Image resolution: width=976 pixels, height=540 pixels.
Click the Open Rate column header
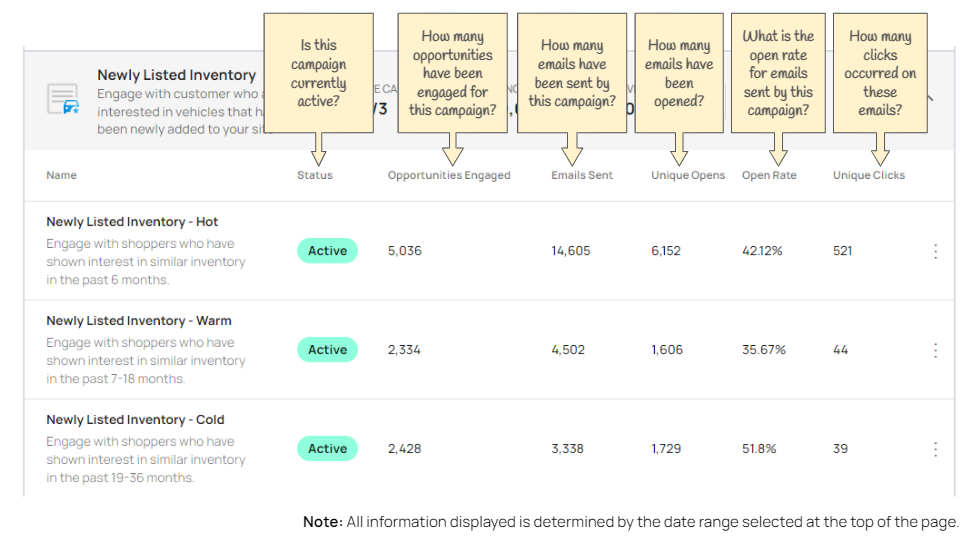pos(769,175)
